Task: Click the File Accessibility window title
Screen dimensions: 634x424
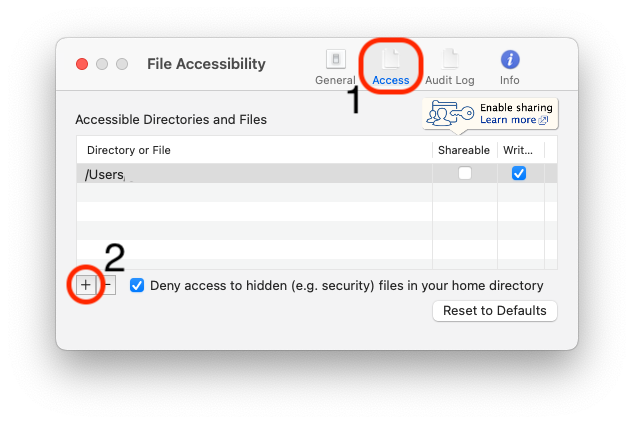Action: click(206, 64)
